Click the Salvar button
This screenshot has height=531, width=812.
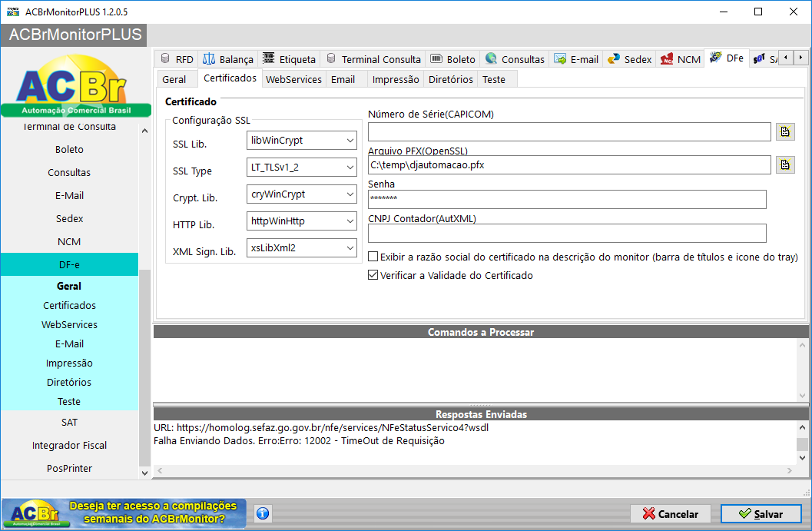click(761, 514)
